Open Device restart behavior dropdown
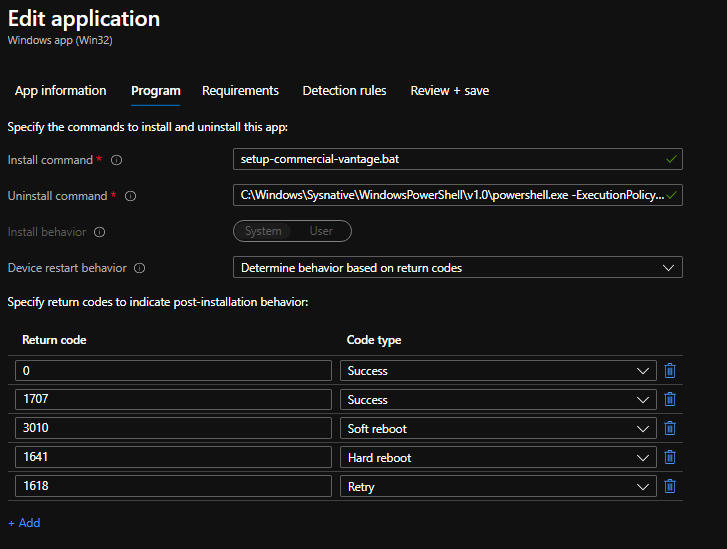 click(457, 267)
